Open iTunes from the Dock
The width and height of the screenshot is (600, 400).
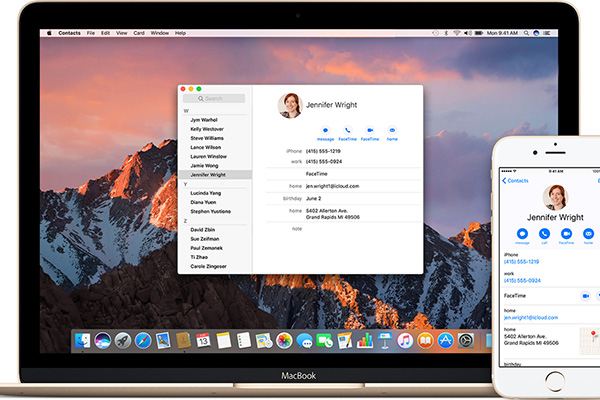point(405,341)
